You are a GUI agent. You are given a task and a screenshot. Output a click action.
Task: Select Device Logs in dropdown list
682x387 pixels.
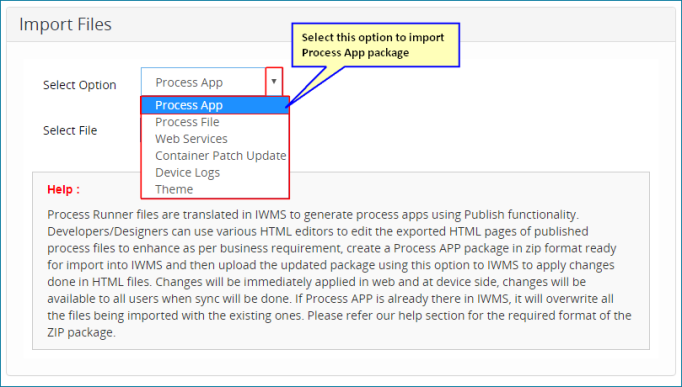point(215,173)
